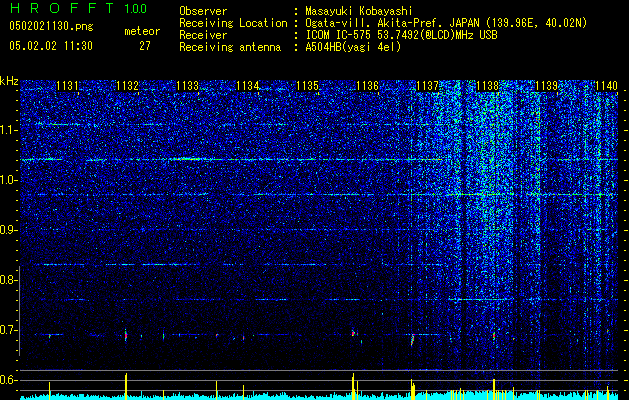Click observer name Masayuki Kobayashi

[359, 11]
